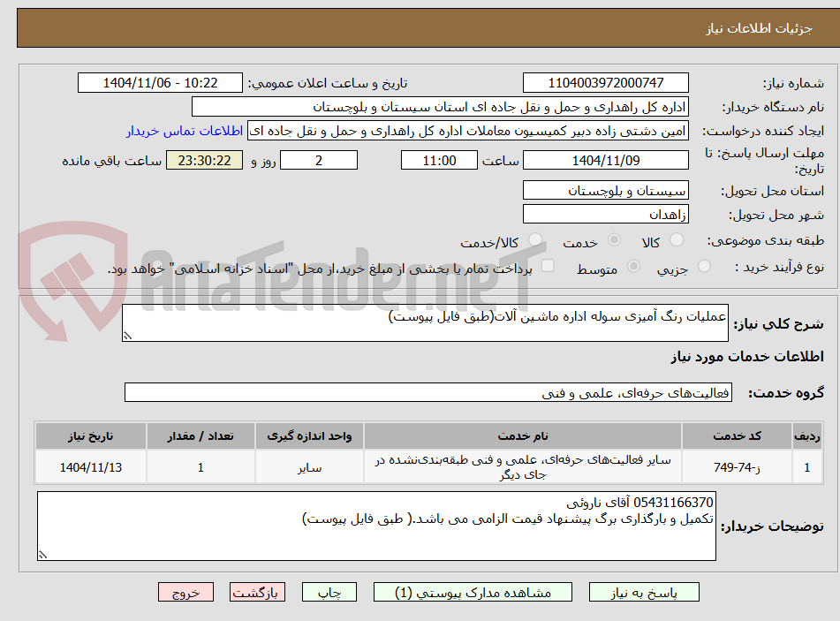Viewport: 840px width, 621px height.
Task: Click the خروج exit button
Action: [x=185, y=592]
